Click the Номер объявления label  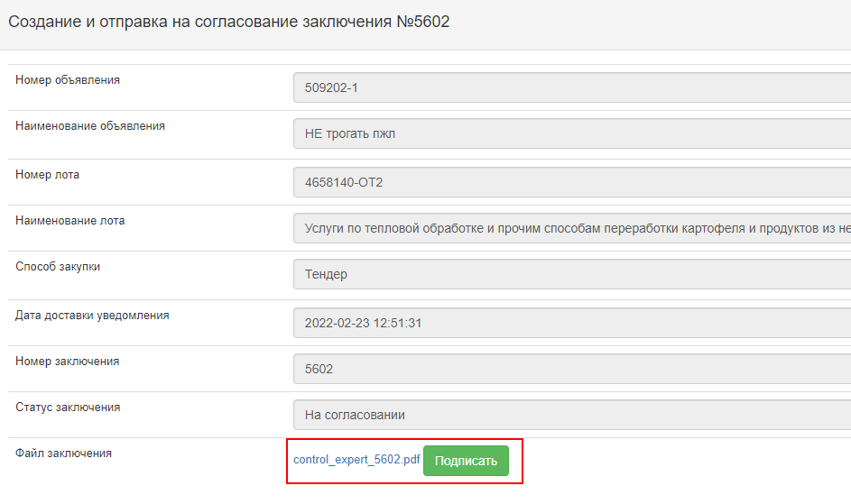coord(68,79)
